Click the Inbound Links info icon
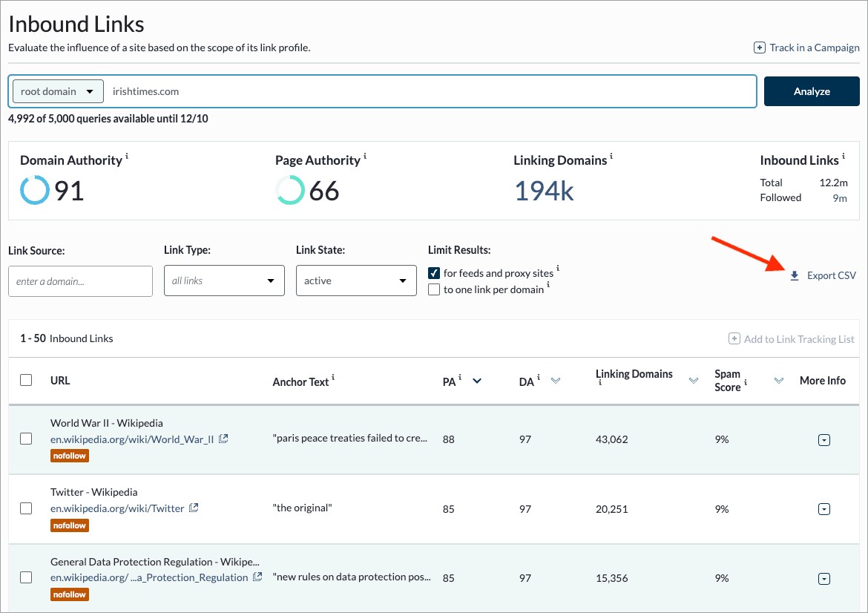 tap(842, 156)
